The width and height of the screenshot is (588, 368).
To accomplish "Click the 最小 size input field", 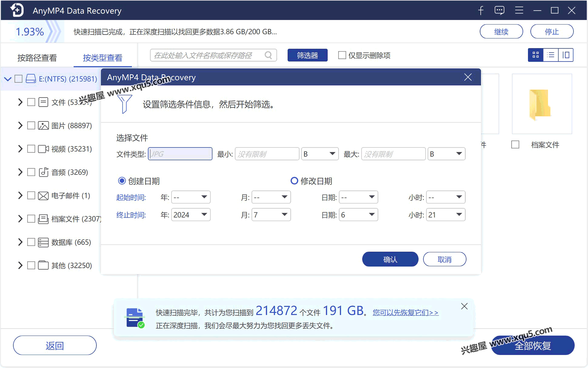I will [267, 154].
